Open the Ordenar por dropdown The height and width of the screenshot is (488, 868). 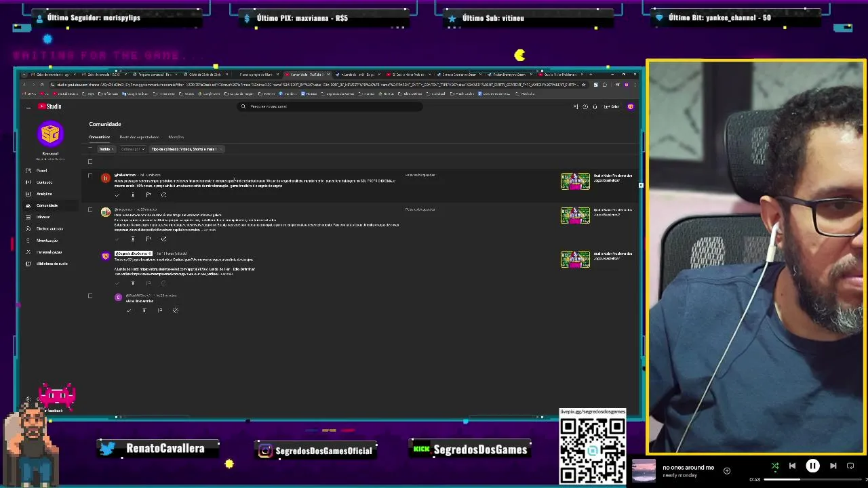(x=133, y=149)
